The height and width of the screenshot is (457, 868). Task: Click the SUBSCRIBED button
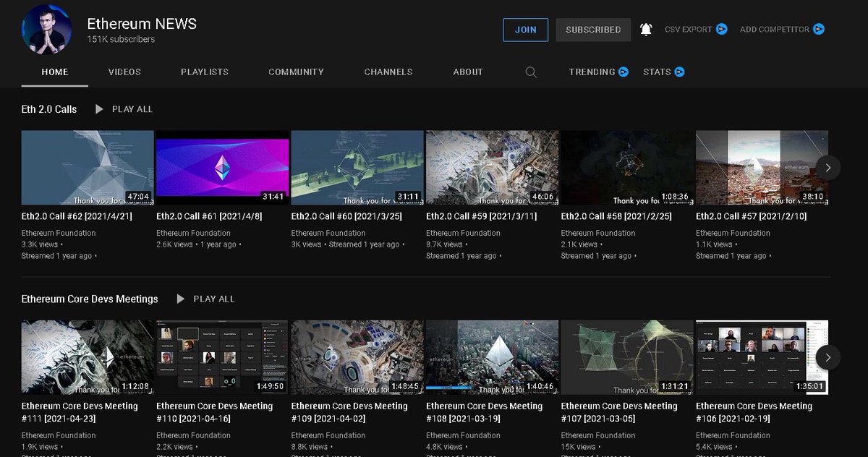click(x=593, y=30)
